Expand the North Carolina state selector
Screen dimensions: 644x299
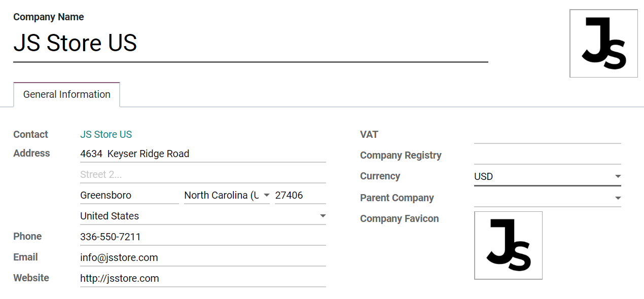pyautogui.click(x=266, y=195)
